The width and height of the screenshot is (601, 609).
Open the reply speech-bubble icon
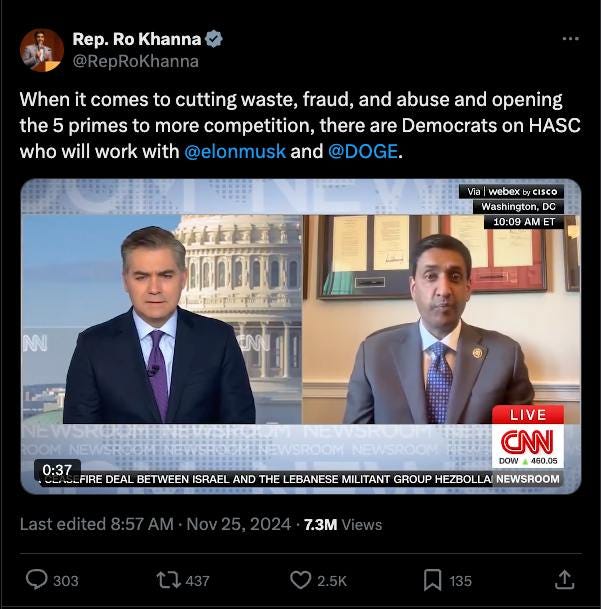coord(37,580)
